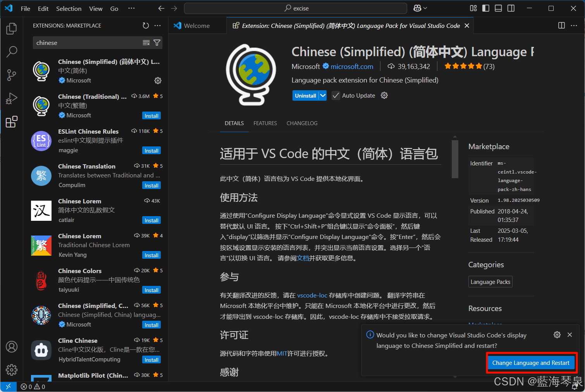Open the Explorer view in activity bar
This screenshot has width=585, height=392.
click(x=12, y=28)
